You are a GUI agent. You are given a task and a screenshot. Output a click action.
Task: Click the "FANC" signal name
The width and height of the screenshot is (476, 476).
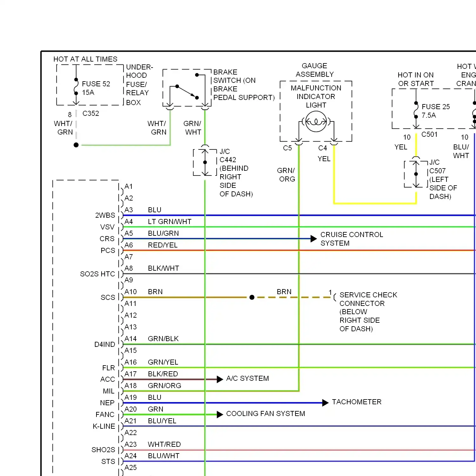click(x=105, y=414)
